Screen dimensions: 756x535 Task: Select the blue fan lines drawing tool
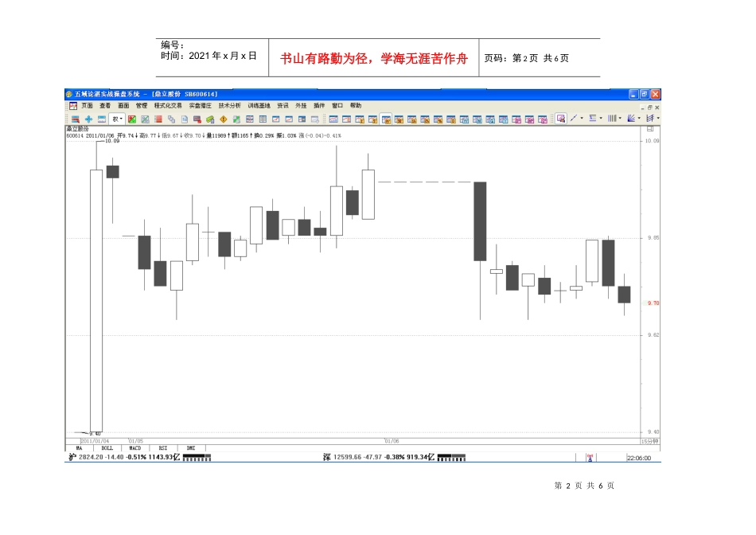[x=631, y=118]
